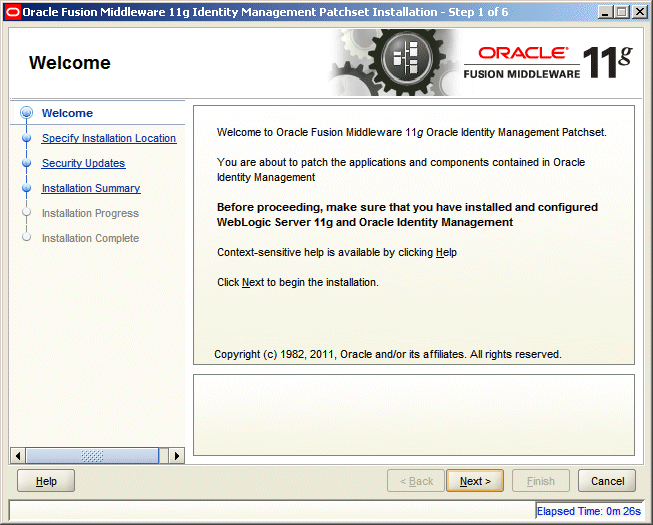
Task: Click bullet icon beside Installation Summary
Action: pos(26,188)
